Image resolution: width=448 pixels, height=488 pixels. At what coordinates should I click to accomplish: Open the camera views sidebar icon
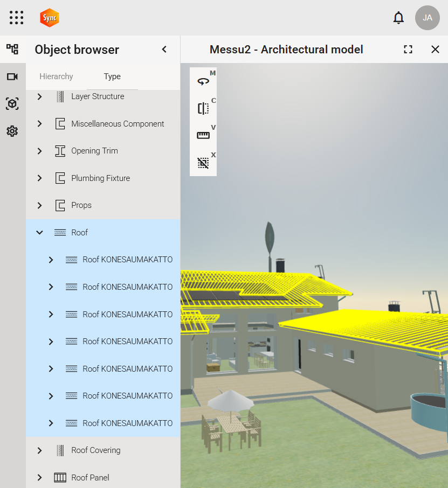pyautogui.click(x=12, y=76)
